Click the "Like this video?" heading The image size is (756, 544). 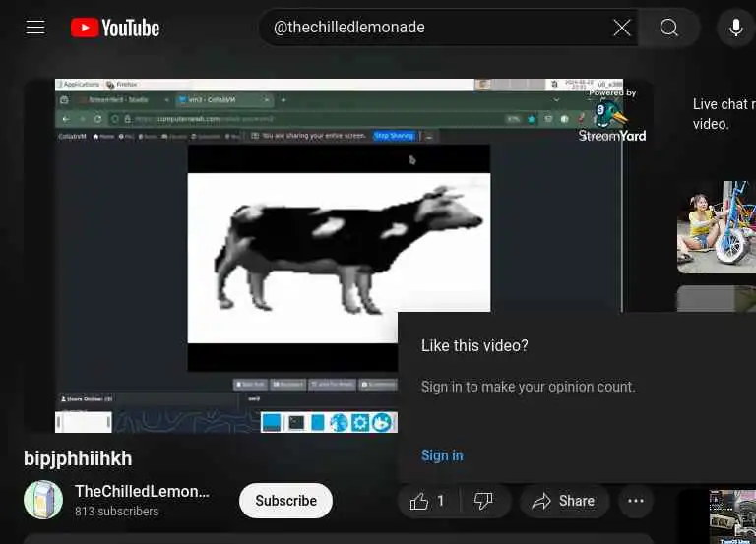tap(474, 345)
